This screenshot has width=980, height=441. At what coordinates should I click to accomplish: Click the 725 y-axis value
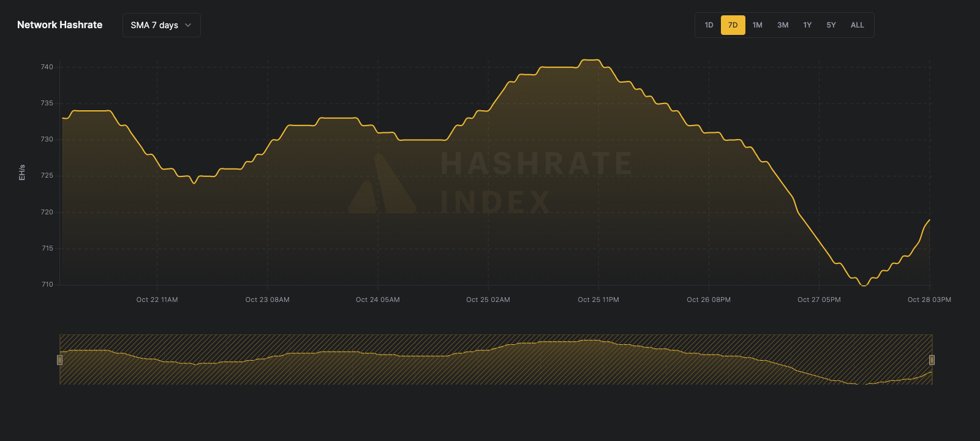click(47, 175)
